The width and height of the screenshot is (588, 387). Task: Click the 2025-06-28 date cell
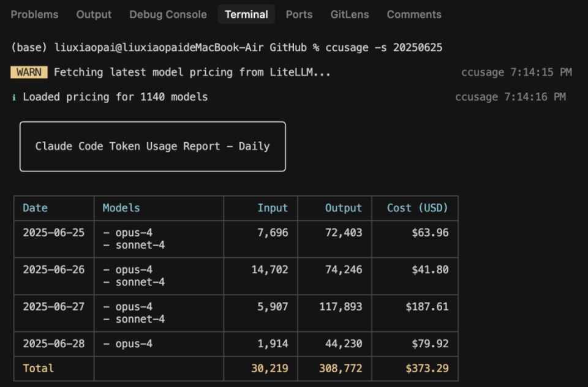click(54, 344)
